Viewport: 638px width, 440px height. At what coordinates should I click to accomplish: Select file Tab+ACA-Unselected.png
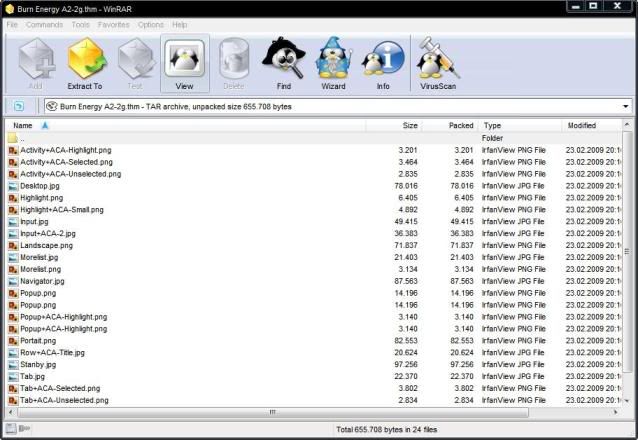click(64, 401)
